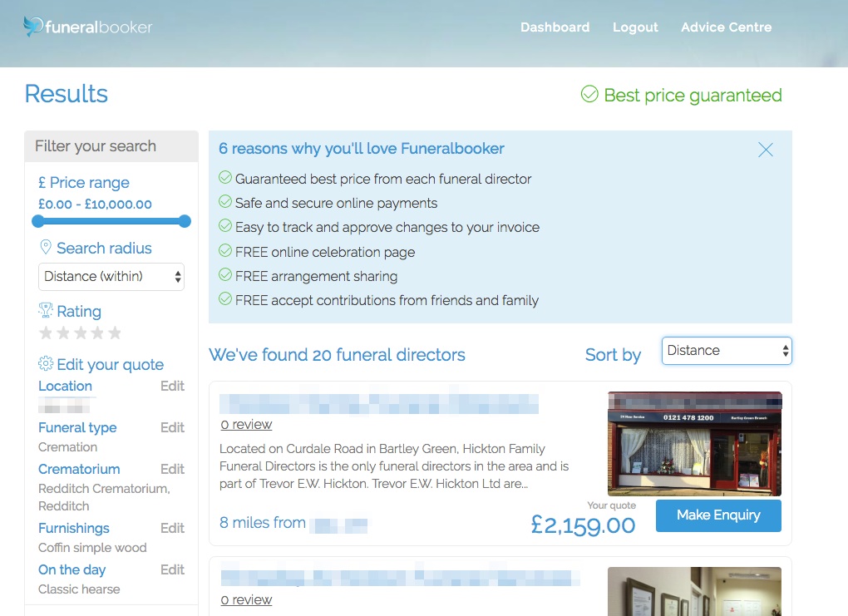Edit the Funeral type setting
The image size is (848, 616).
[x=173, y=428]
